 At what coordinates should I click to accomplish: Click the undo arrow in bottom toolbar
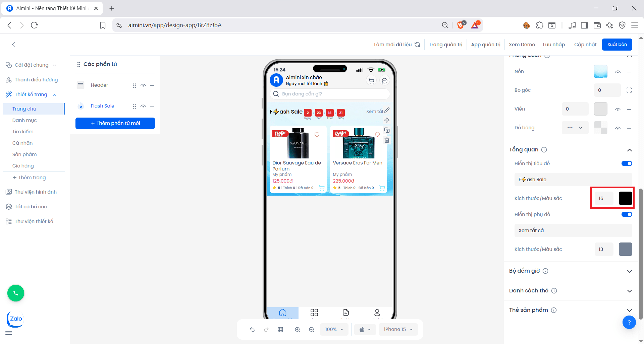(x=252, y=330)
